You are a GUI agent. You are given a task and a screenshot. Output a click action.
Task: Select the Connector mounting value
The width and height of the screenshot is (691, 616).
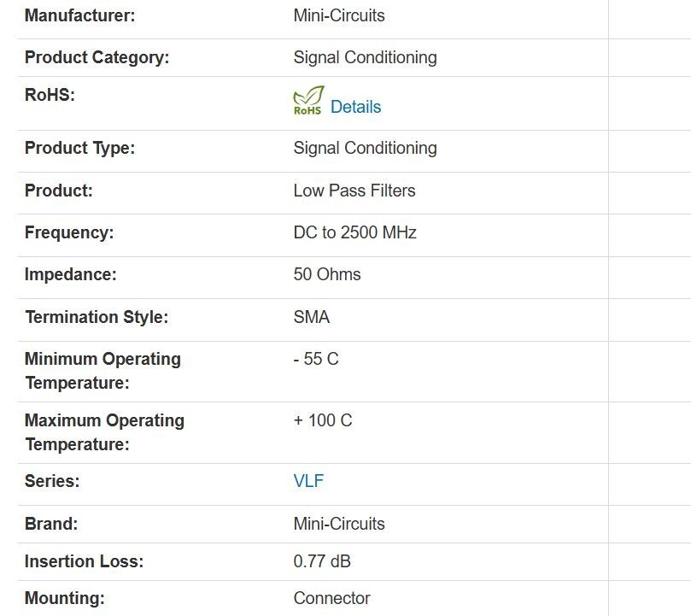click(331, 598)
